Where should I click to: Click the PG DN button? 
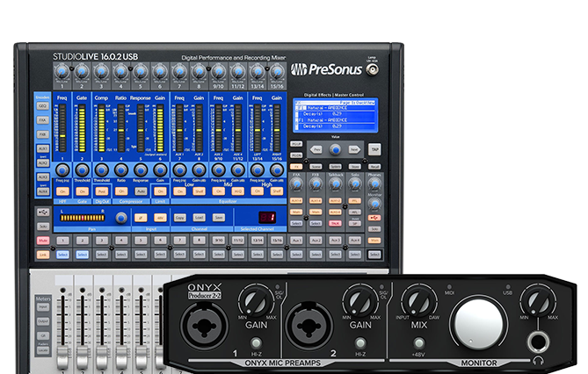[296, 155]
